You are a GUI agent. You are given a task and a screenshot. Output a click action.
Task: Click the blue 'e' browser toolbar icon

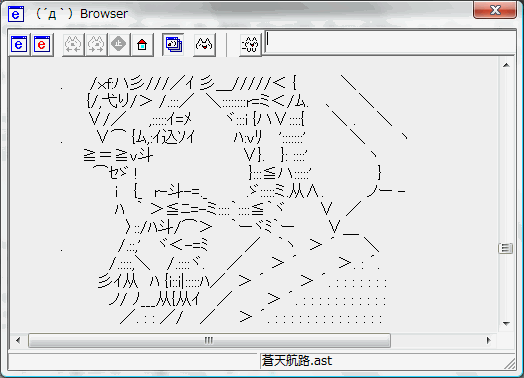(x=19, y=44)
